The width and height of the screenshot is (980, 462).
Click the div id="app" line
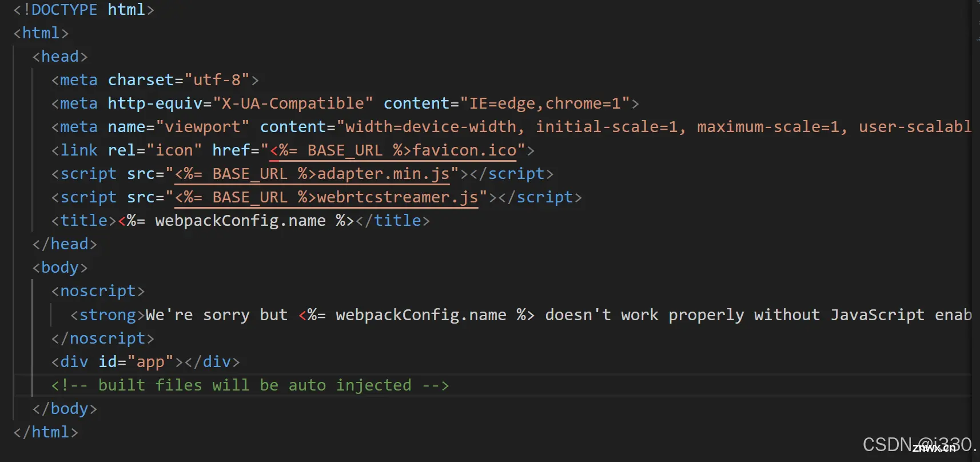[145, 362]
